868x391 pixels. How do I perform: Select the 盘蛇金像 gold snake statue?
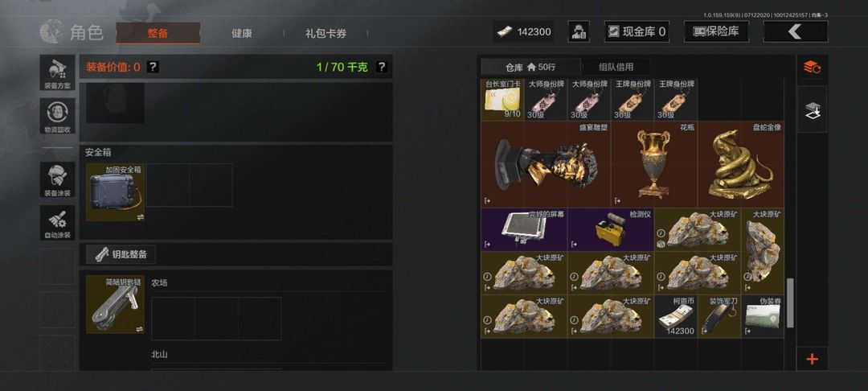pos(741,164)
